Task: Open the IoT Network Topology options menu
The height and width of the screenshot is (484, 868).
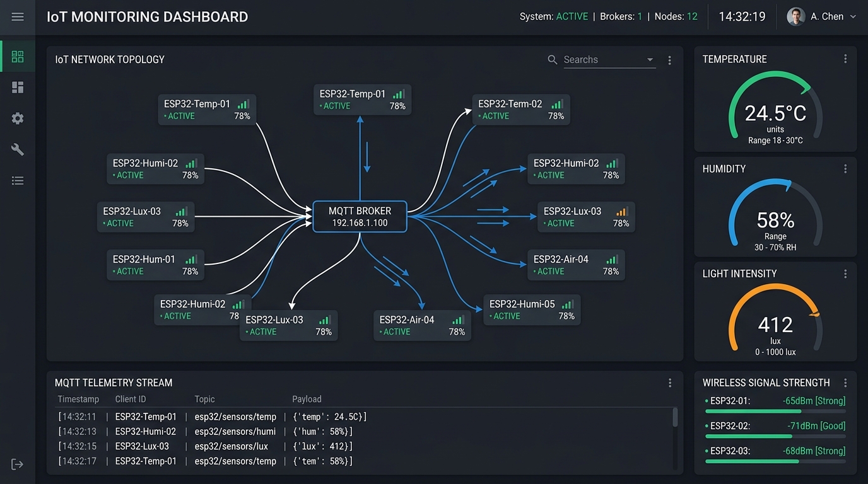Action: pos(670,60)
